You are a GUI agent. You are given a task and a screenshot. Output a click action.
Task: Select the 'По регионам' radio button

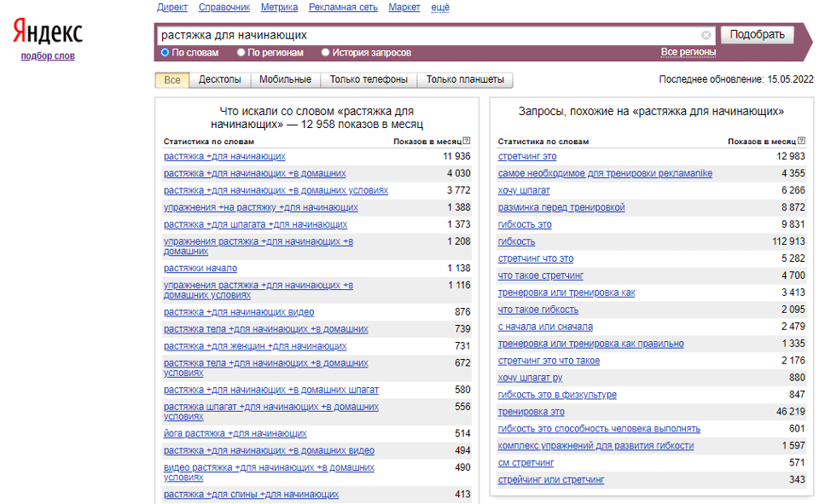[241, 53]
